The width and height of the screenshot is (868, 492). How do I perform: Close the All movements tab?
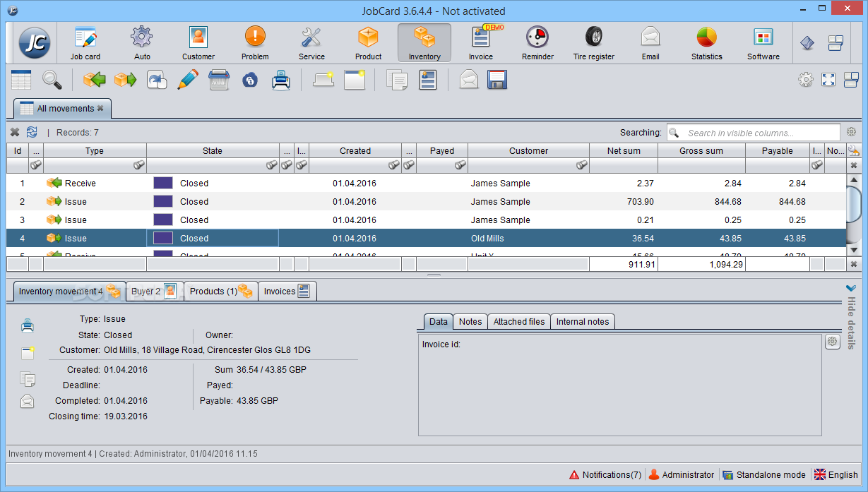pyautogui.click(x=100, y=108)
